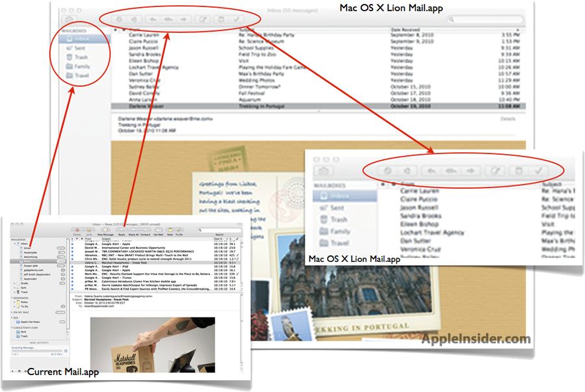Open Carrie Lauren's message in large Lion Mail list
Image resolution: width=585 pixels, height=392 pixels.
[318, 34]
